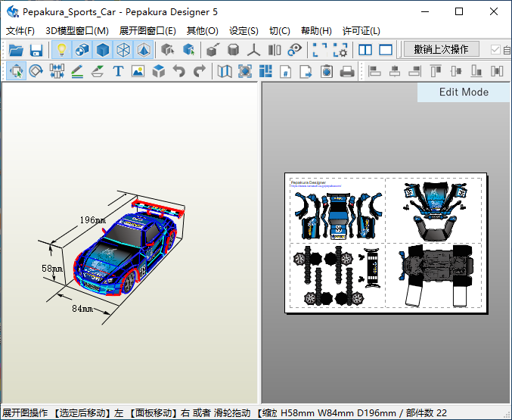This screenshot has width=512, height=420.
Task: Open the 展开图窗口(E) menu
Action: (x=147, y=31)
